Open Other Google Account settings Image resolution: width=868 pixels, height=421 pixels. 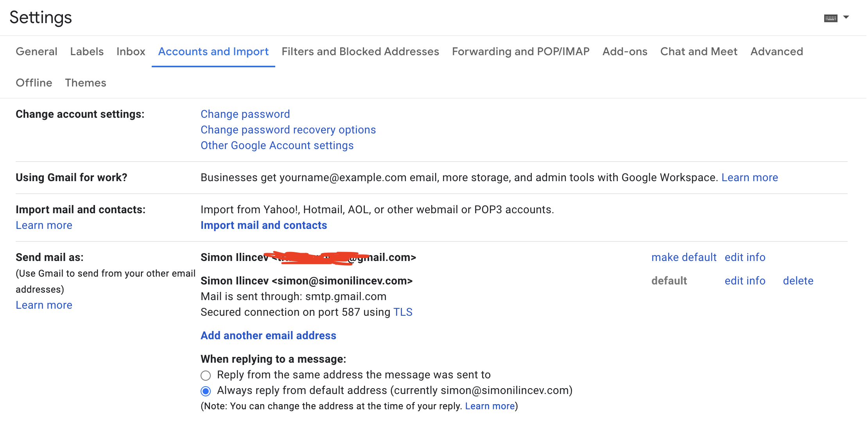click(x=277, y=146)
